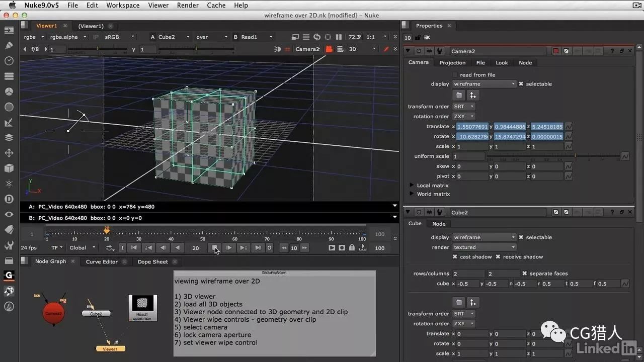The height and width of the screenshot is (362, 644).
Task: Click the Camera2 help question mark
Action: [x=612, y=51]
